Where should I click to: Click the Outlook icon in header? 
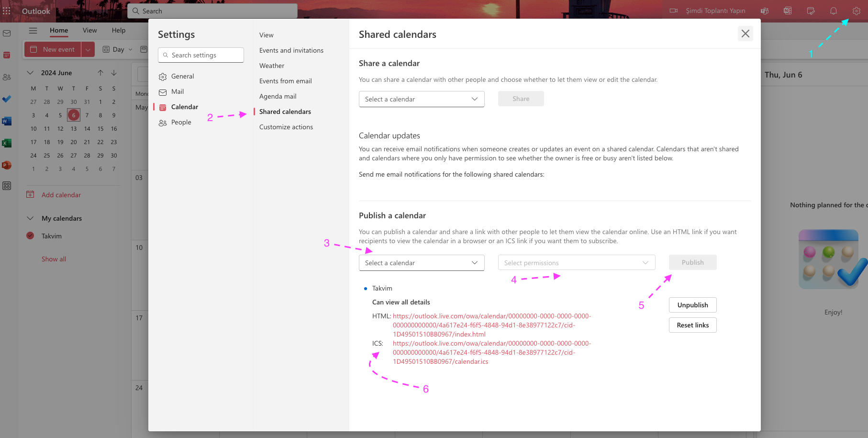point(788,11)
